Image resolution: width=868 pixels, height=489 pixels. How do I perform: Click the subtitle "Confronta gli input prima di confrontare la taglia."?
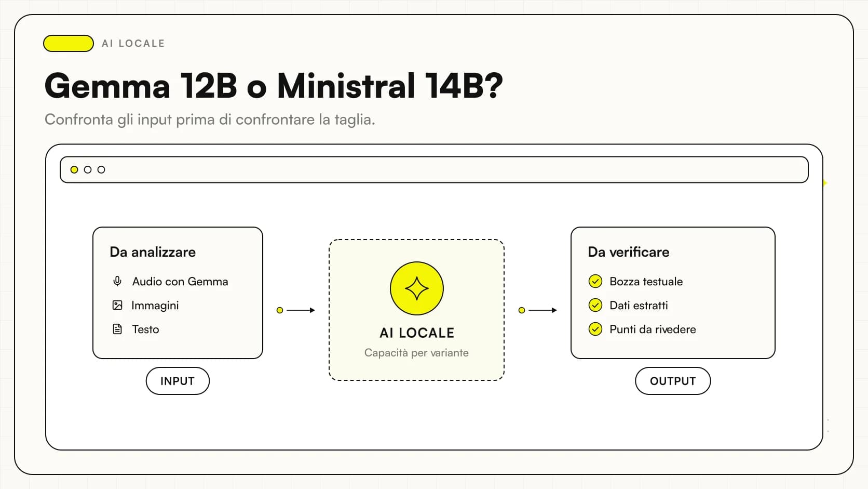[210, 120]
